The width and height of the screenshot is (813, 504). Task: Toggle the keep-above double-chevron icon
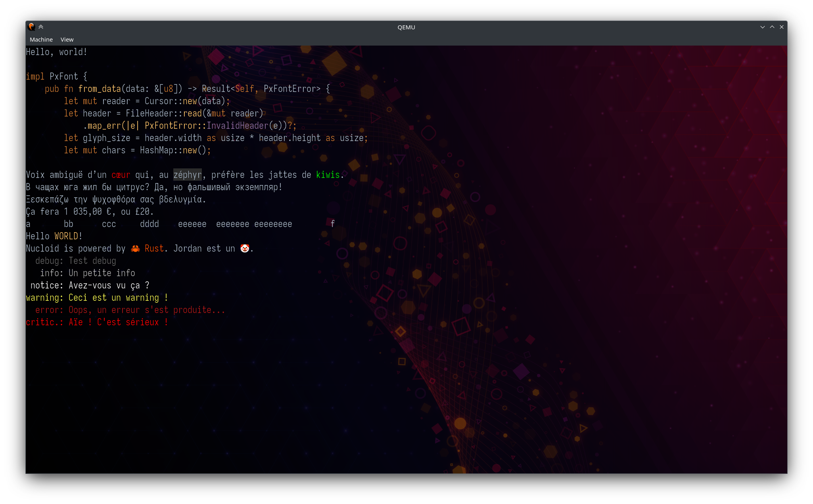click(41, 27)
